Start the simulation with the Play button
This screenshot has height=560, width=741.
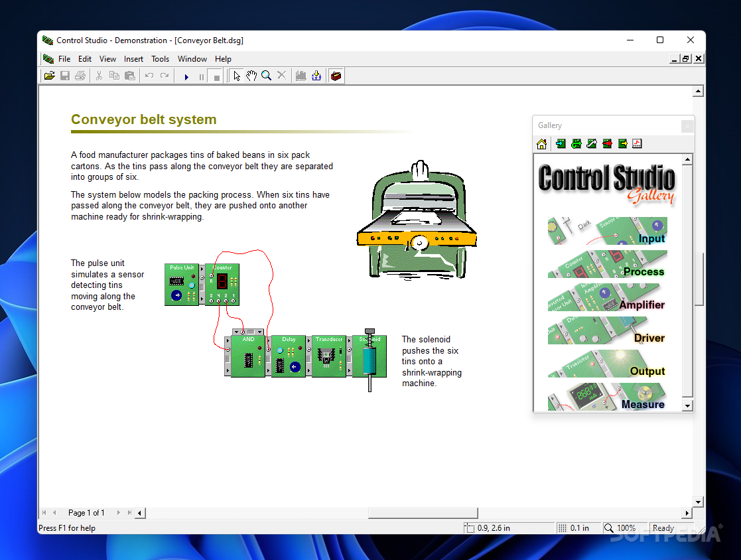tap(186, 76)
